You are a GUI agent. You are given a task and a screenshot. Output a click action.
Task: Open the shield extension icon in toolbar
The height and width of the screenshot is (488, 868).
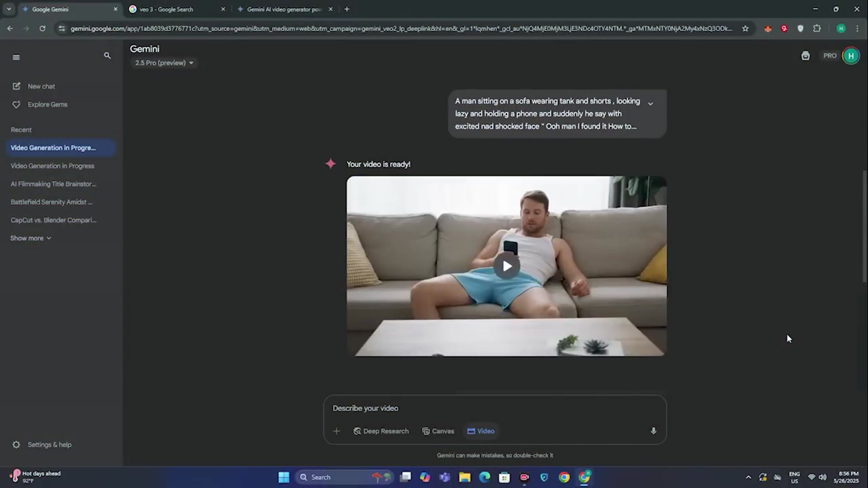tap(800, 28)
